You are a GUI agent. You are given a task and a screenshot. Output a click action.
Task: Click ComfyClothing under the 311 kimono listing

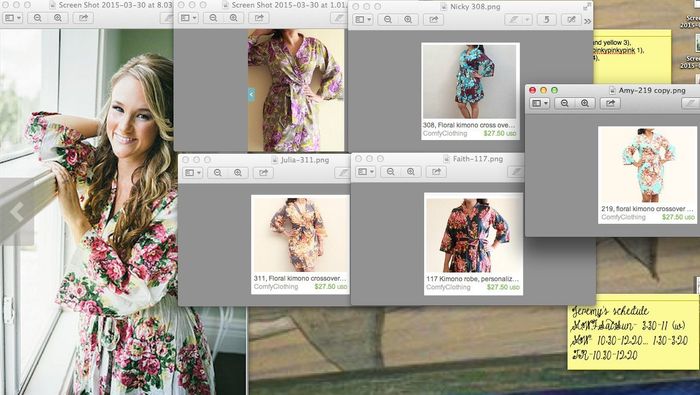(276, 287)
